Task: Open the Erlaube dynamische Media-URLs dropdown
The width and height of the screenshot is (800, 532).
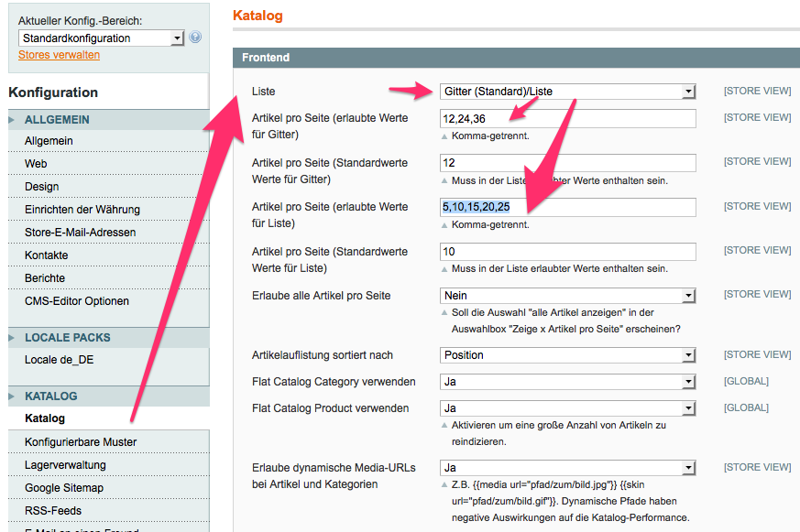Action: 568,468
